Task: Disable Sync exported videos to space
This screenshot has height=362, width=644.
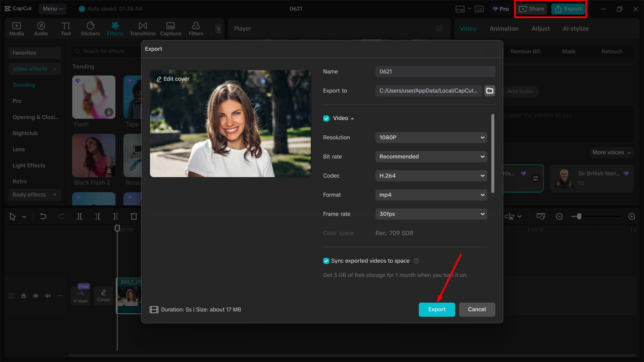Action: [x=326, y=261]
